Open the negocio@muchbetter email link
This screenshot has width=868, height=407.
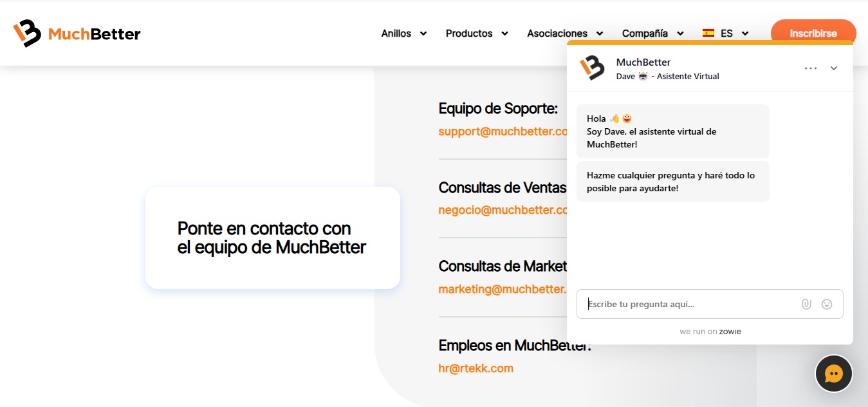click(503, 210)
